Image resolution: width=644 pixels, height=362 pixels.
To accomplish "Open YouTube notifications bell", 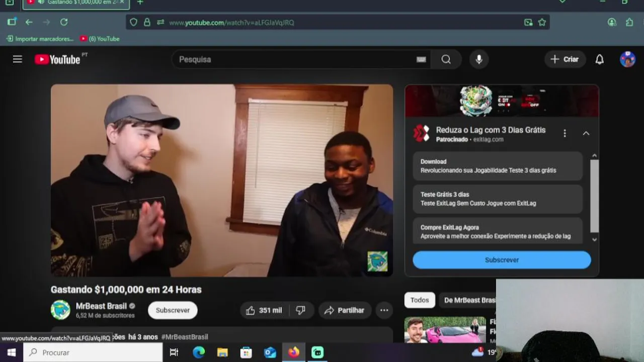I will (x=600, y=59).
